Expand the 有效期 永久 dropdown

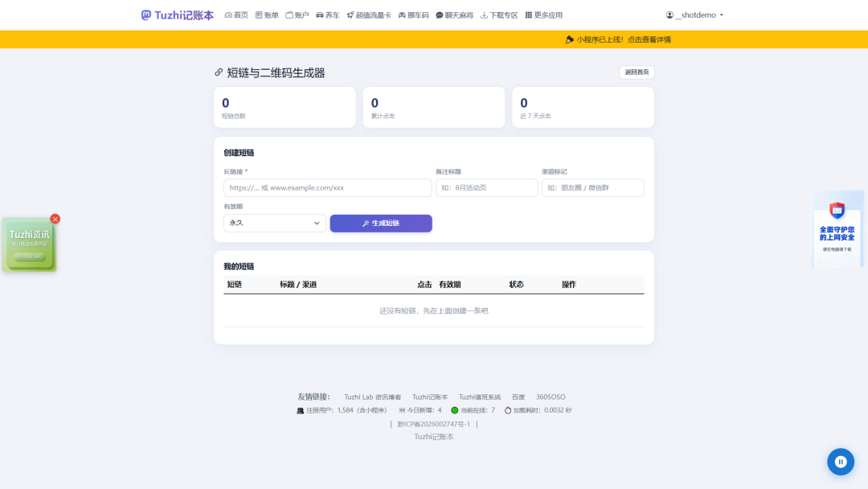275,223
